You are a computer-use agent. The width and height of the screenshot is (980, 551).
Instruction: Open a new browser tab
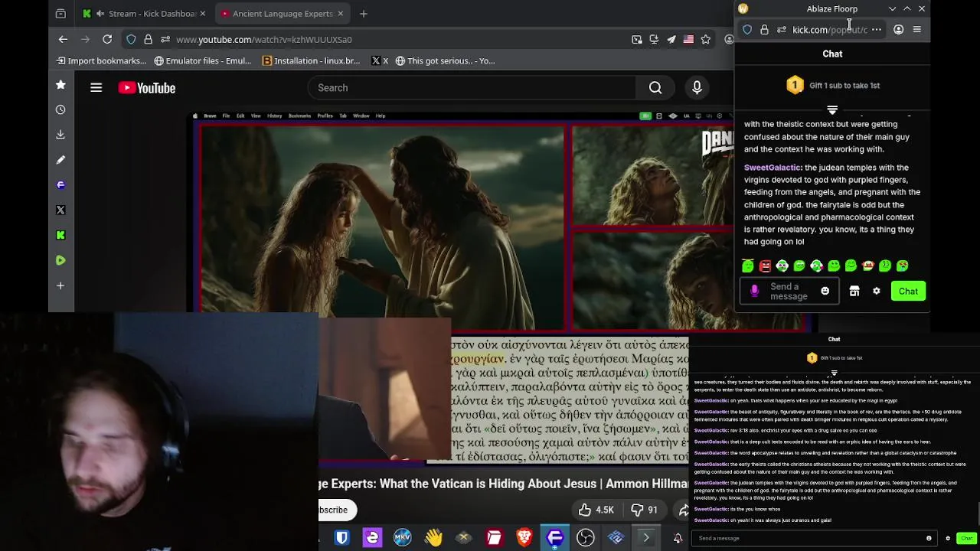click(x=364, y=13)
